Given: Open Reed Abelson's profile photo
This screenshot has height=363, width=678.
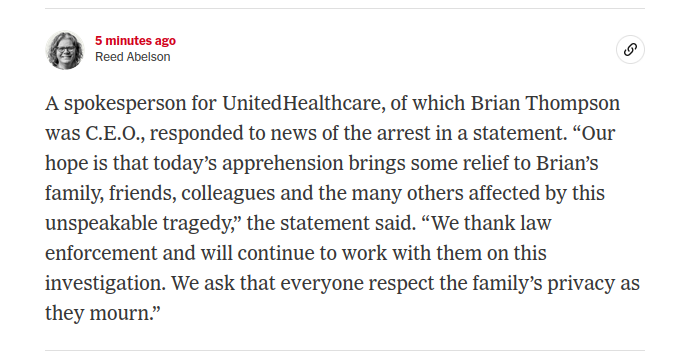Looking at the screenshot, I should [65, 50].
